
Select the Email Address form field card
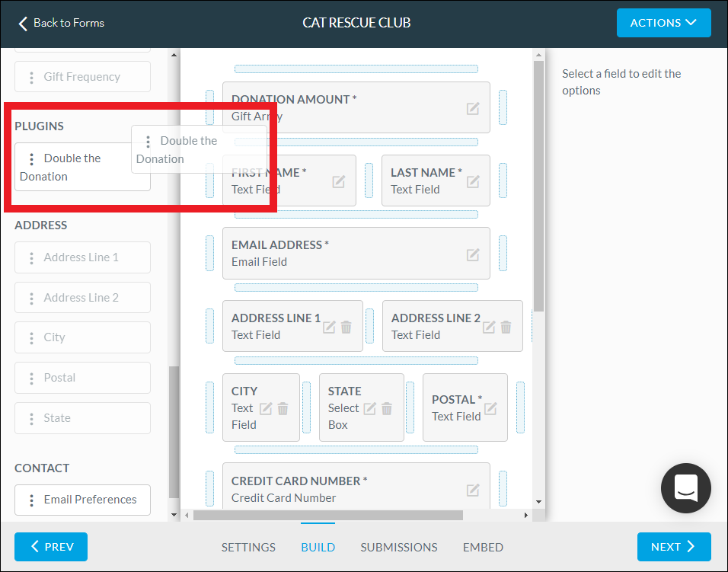pos(356,254)
